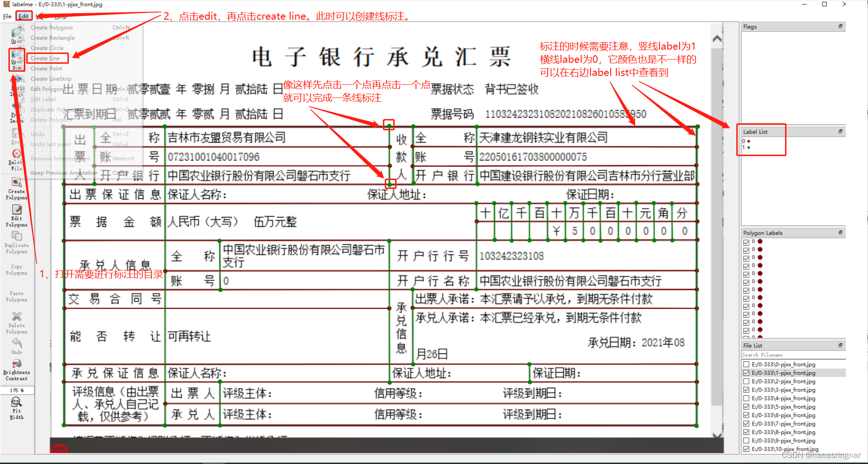The image size is (868, 464).
Task: Toggle checkbox for 2-pjxx_front.jpg in File List
Action: [x=746, y=381]
